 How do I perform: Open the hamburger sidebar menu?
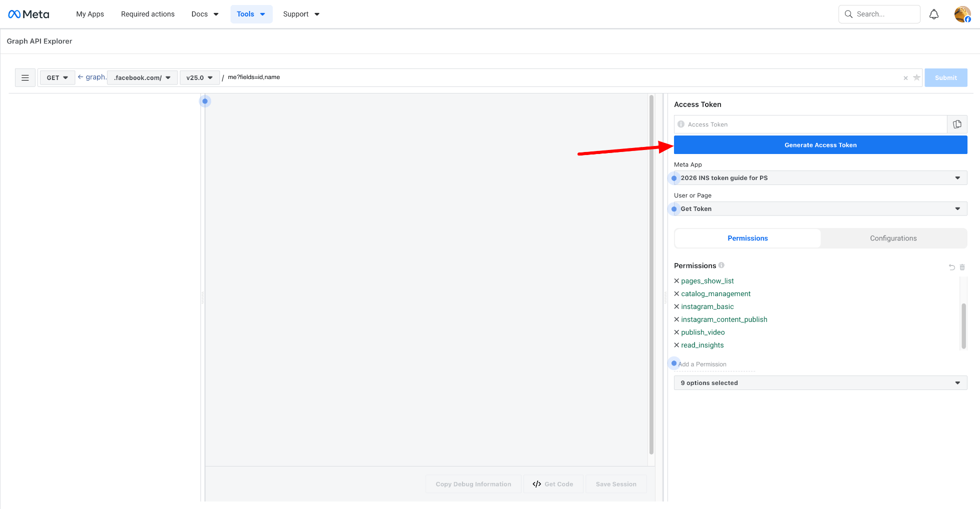point(25,77)
